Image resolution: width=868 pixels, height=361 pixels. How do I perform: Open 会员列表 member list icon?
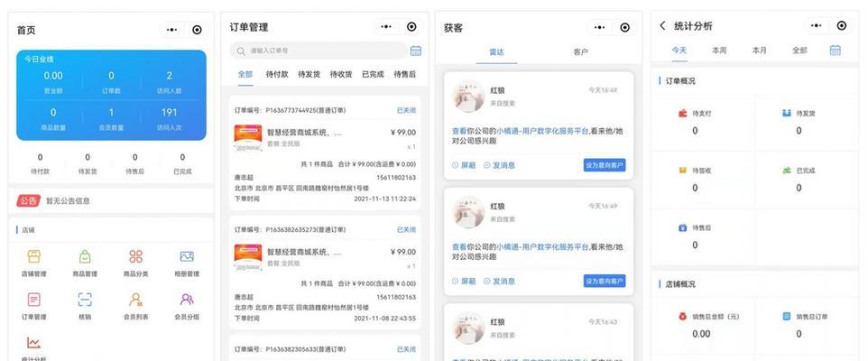point(135,300)
